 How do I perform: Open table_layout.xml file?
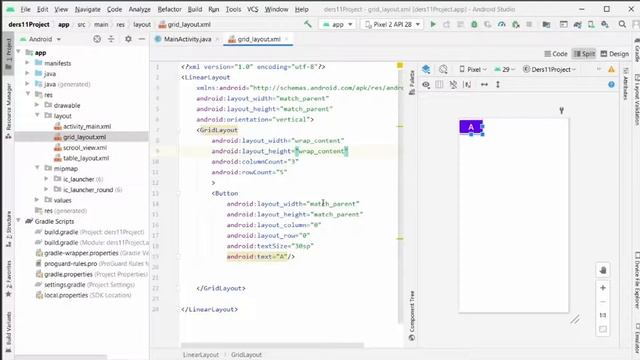(86, 158)
